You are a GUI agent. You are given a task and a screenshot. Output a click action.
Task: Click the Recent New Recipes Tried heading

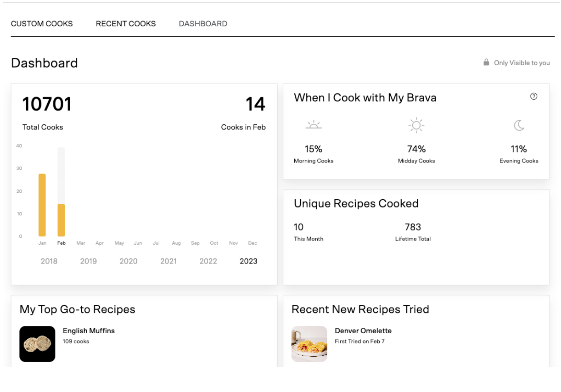(360, 309)
